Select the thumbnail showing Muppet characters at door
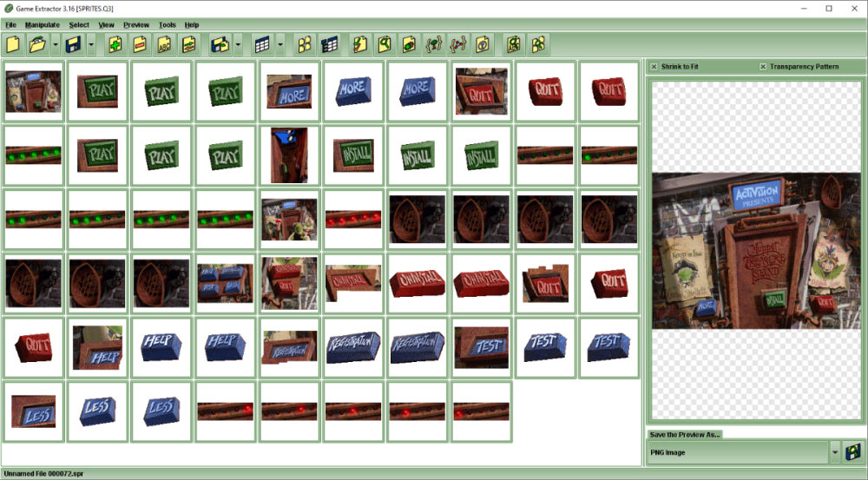868x480 pixels. pos(289,220)
